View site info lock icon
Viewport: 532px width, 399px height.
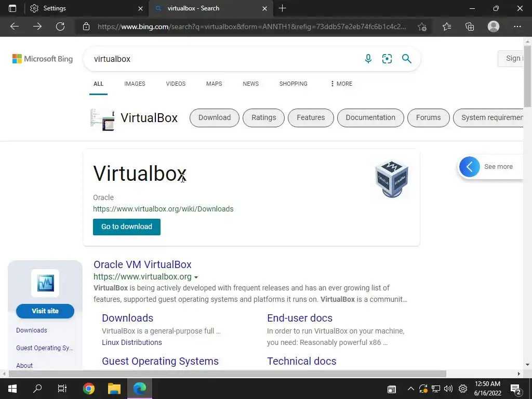tap(86, 26)
